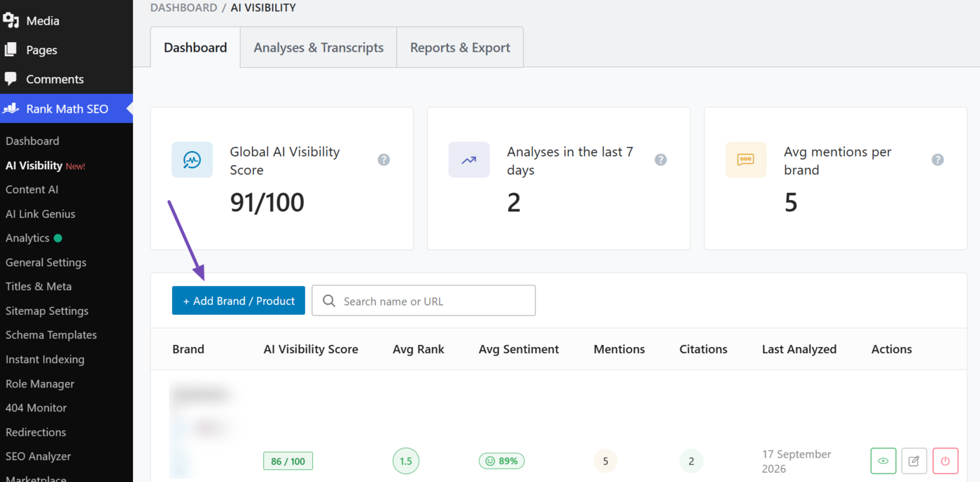980x482 pixels.
Task: Click the Rank Math SEO logo icon
Action: [11, 108]
